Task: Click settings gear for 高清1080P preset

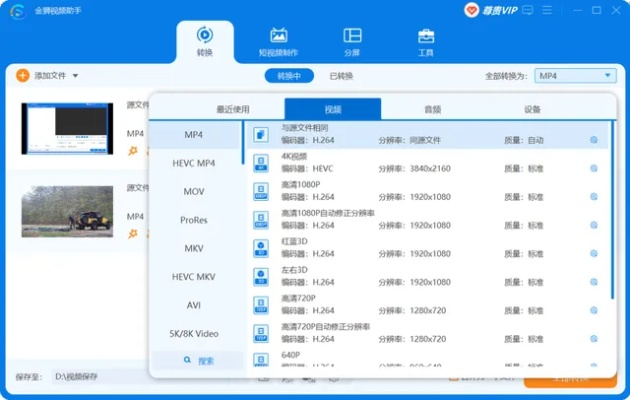Action: 594,197
